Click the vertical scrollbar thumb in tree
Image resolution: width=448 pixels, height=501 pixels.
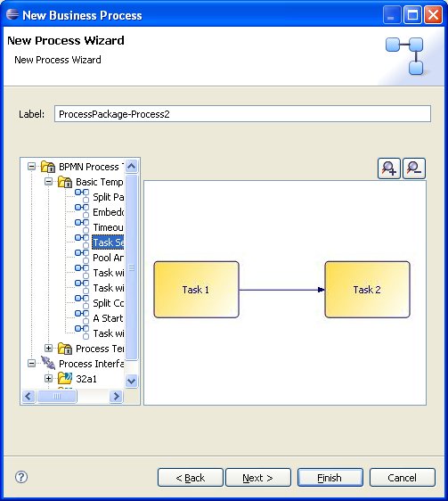(131, 267)
